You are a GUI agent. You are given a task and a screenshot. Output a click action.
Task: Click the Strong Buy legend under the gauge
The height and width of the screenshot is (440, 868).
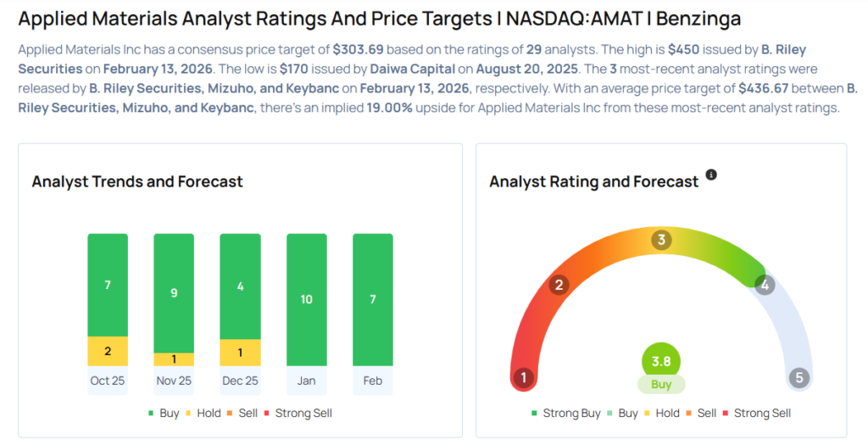(x=565, y=413)
